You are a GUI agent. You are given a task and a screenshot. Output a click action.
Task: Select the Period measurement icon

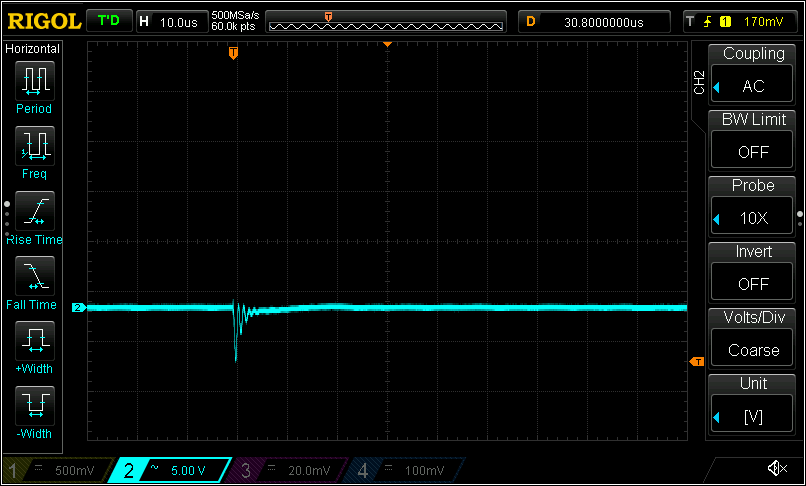click(34, 81)
